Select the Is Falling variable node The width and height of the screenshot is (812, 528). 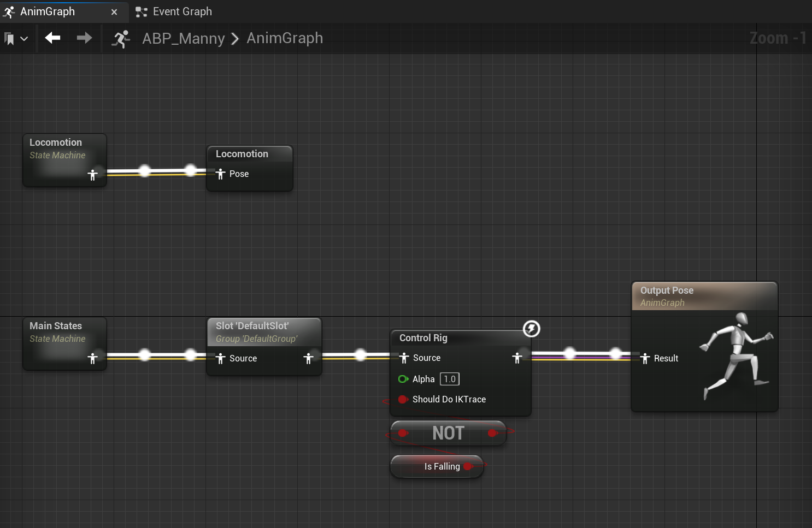pos(437,466)
